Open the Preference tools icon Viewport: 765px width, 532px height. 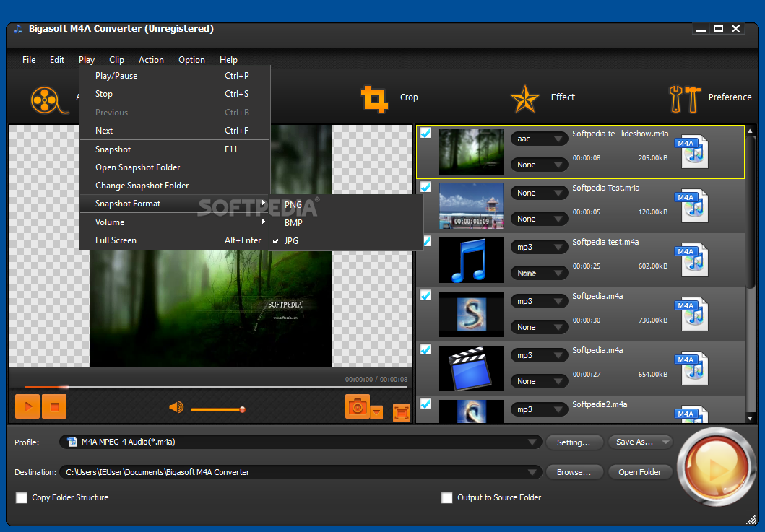coord(685,99)
